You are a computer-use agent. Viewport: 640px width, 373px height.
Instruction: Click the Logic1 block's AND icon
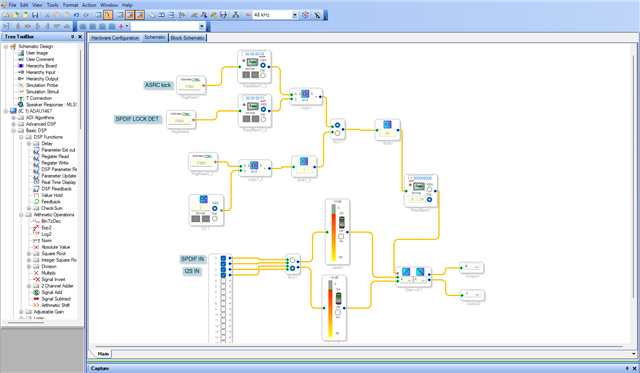click(304, 94)
